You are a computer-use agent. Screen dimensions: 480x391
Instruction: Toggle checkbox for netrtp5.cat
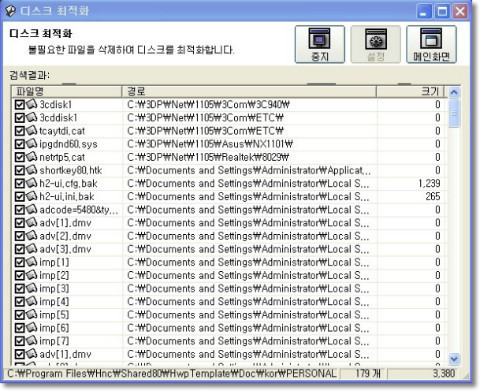(x=20, y=157)
